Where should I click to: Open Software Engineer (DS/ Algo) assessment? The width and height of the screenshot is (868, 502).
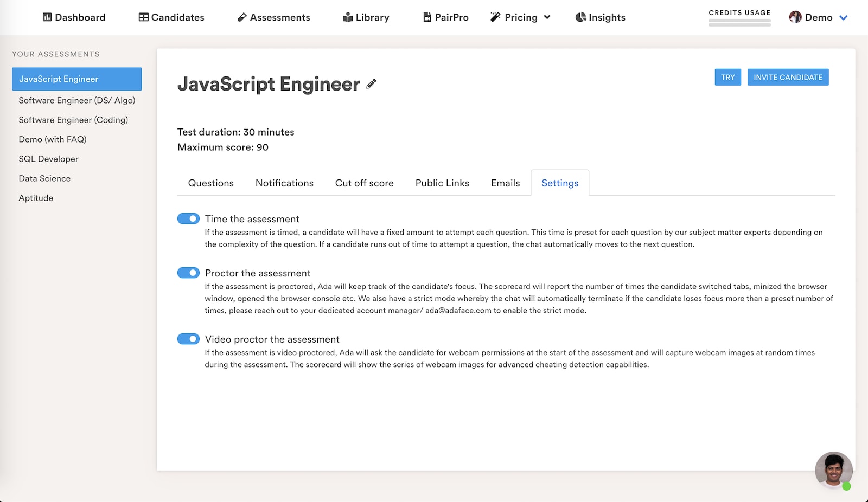click(x=76, y=100)
